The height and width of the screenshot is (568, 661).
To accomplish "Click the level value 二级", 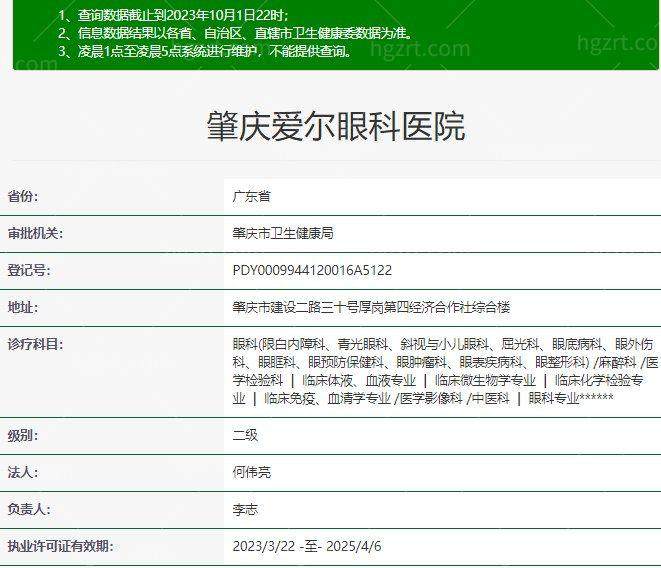I will click(245, 435).
